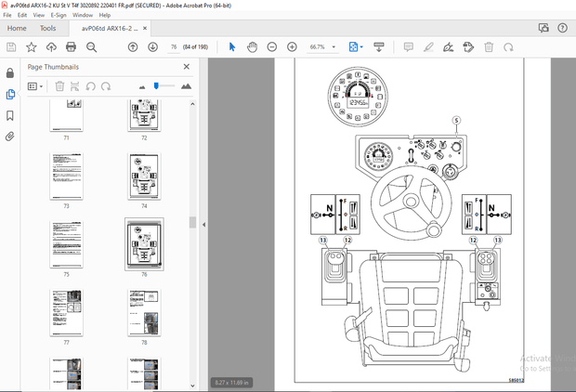Select page 77 thumbnail
Viewport: 576px width, 392px height.
[x=67, y=313]
